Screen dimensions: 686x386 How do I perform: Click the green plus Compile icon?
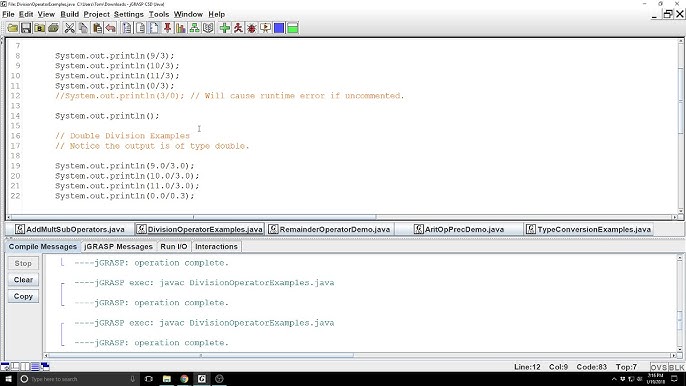[225, 28]
